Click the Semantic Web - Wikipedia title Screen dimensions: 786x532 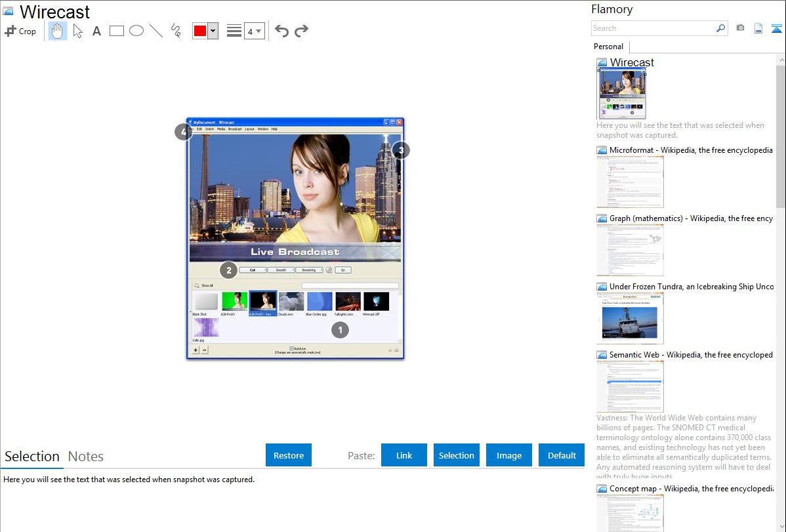691,354
